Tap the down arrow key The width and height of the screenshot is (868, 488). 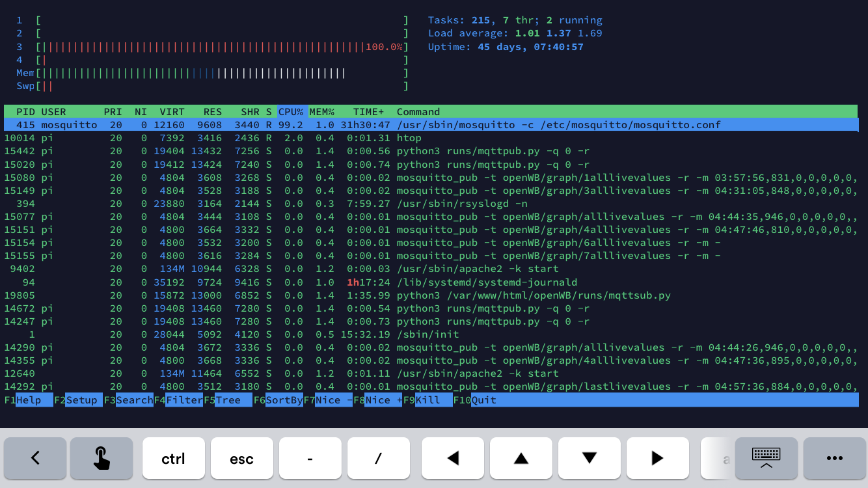click(590, 458)
